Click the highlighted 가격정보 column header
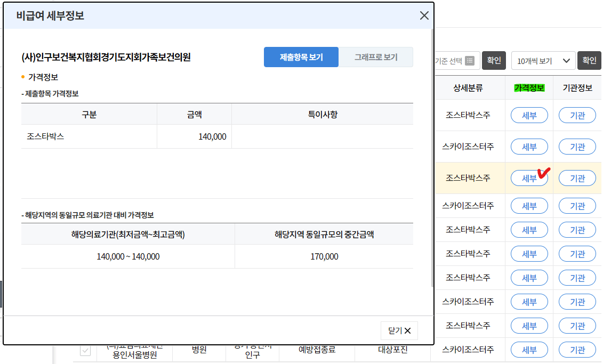Screen dimensions: 603x364 click(x=529, y=87)
